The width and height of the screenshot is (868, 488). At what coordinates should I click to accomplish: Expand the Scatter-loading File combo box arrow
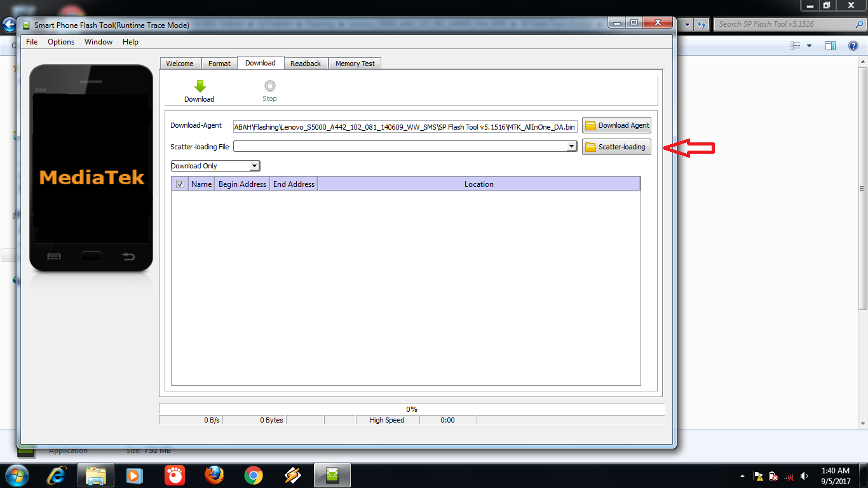[x=571, y=146]
